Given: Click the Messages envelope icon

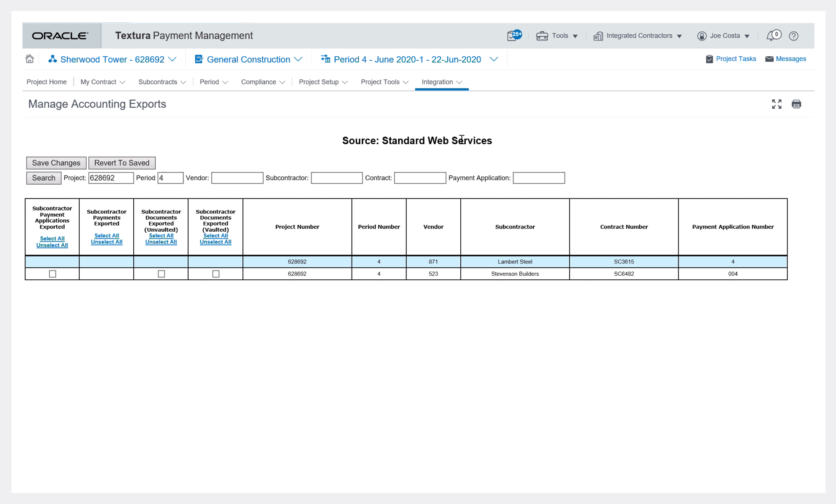Looking at the screenshot, I should click(769, 59).
